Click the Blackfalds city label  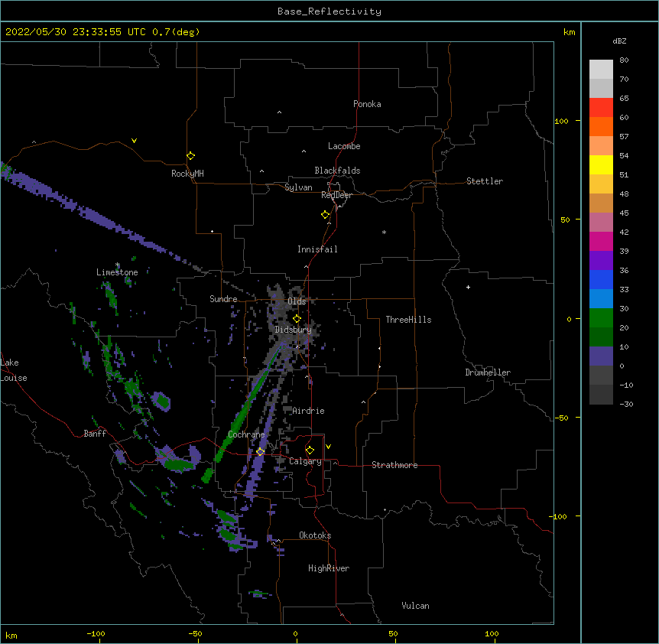tap(337, 171)
